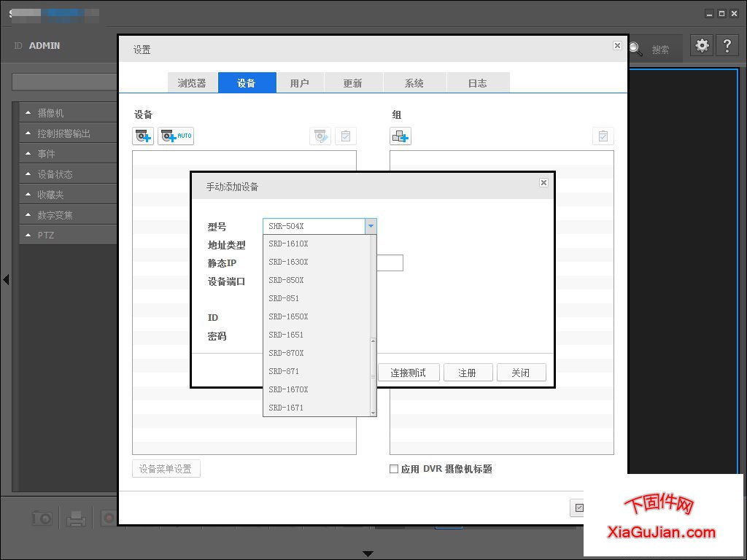Choose SRD-1671 model option
Image resolution: width=747 pixels, height=560 pixels.
tap(317, 408)
